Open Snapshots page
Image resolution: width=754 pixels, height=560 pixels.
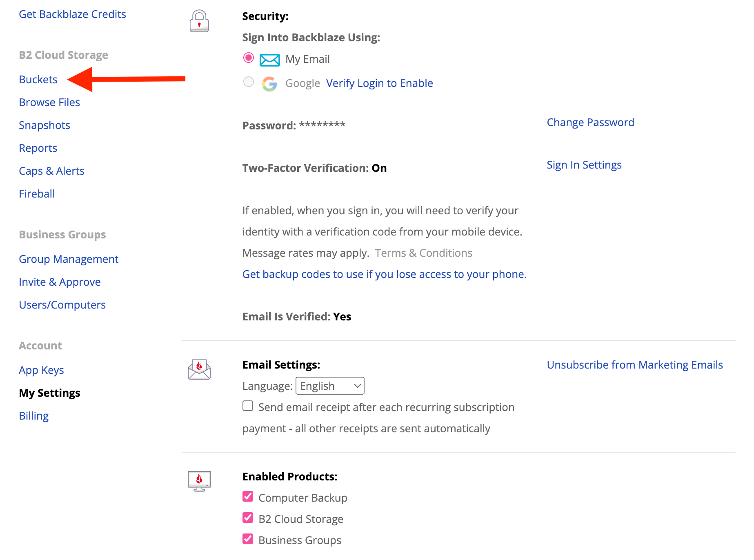pyautogui.click(x=44, y=125)
